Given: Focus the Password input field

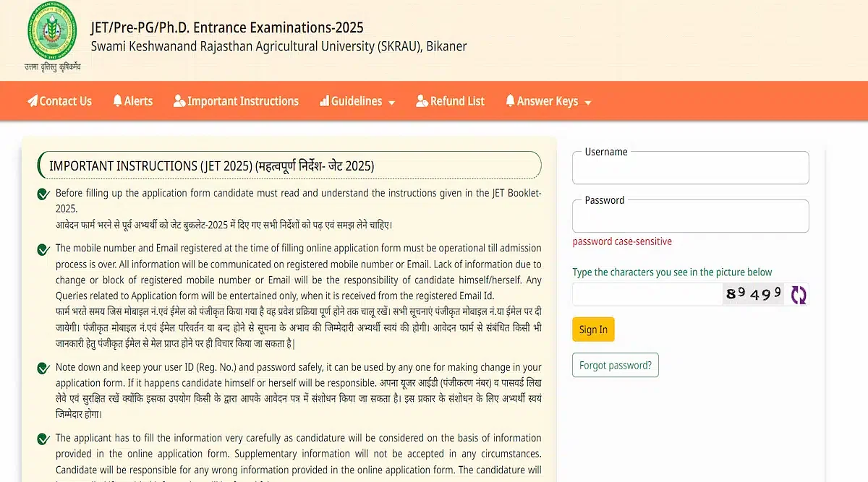Looking at the screenshot, I should tap(691, 216).
